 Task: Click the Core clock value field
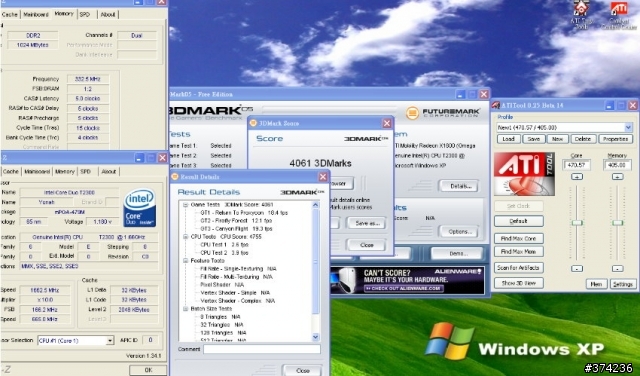tap(577, 165)
